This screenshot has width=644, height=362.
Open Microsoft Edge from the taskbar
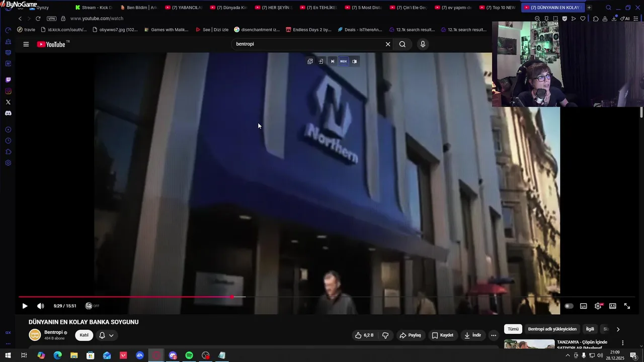(57, 355)
